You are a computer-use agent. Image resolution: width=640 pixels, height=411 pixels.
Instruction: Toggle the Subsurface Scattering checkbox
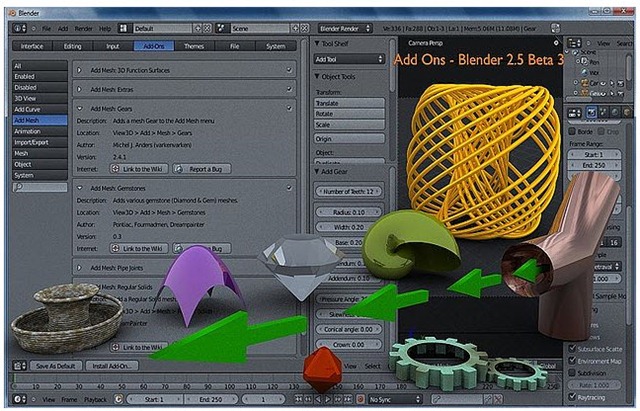[572, 349]
